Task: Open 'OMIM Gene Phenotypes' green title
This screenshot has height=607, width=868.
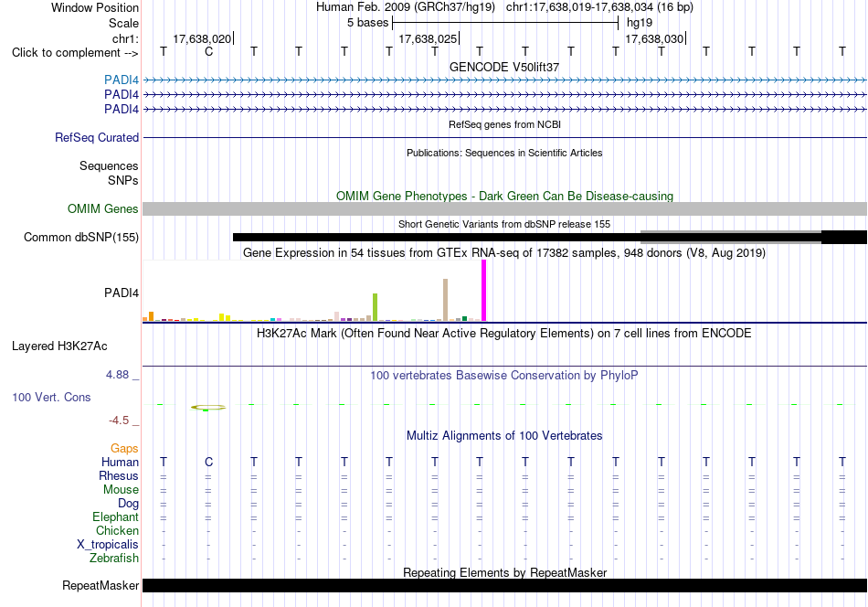Action: coord(504,196)
